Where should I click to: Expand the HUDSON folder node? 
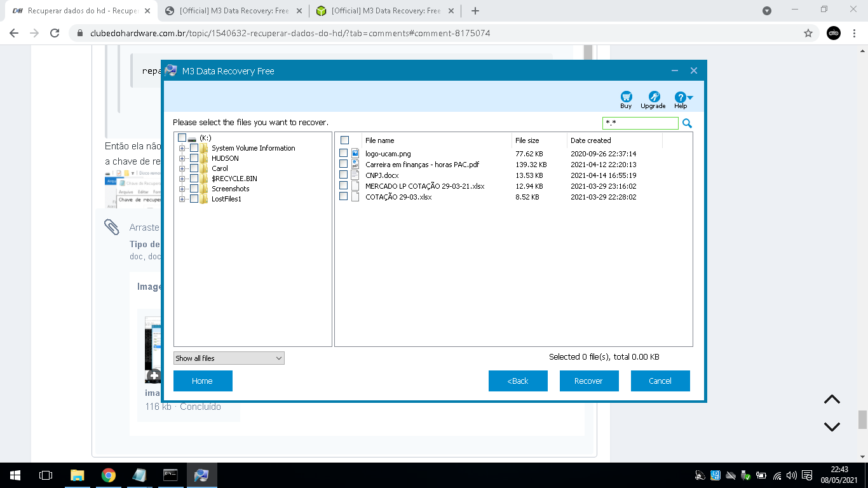pos(182,158)
